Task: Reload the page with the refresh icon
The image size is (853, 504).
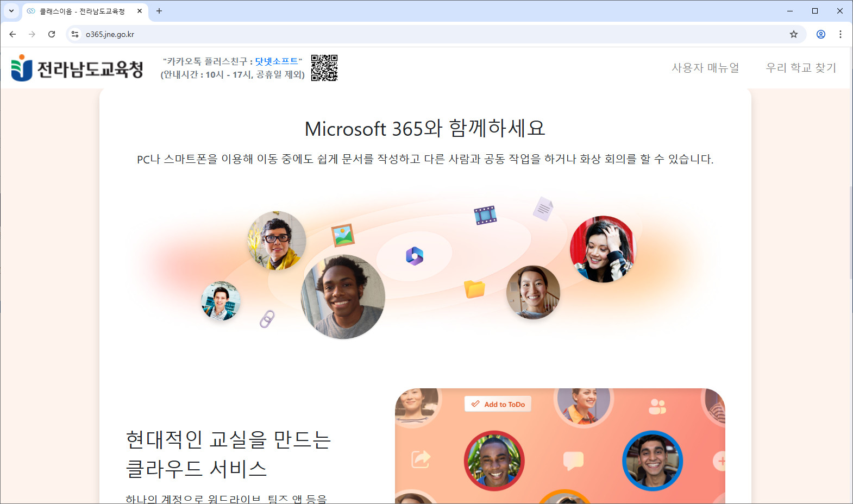Action: pos(52,34)
